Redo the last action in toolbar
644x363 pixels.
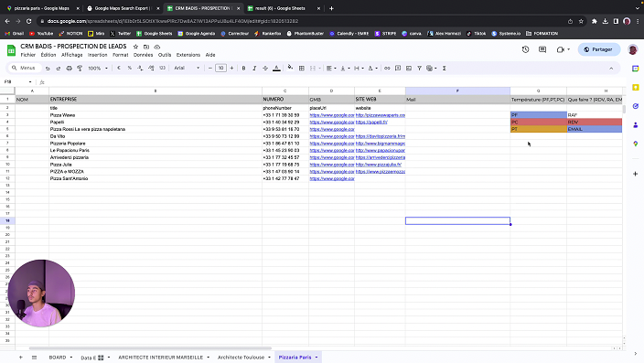coord(59,69)
